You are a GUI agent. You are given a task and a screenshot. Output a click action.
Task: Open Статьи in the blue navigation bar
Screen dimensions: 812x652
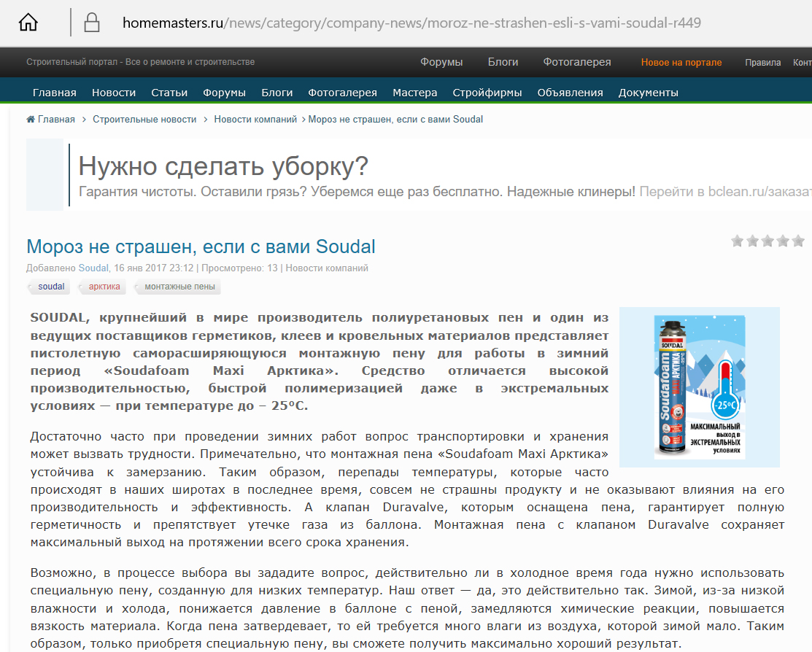click(x=169, y=93)
